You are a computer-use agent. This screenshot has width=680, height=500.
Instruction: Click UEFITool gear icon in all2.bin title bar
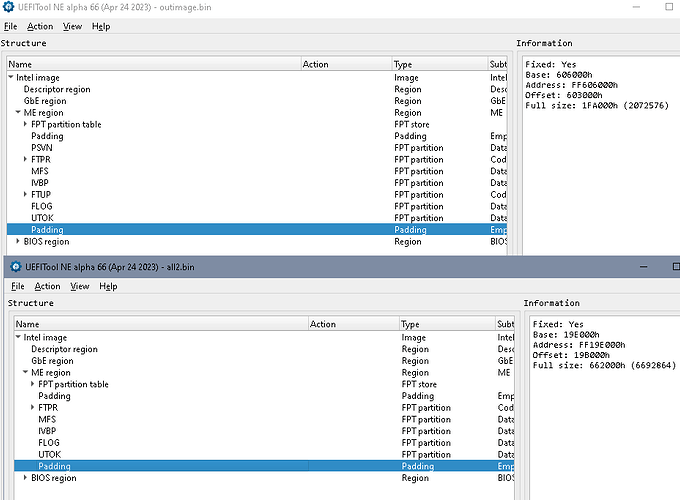(16, 267)
